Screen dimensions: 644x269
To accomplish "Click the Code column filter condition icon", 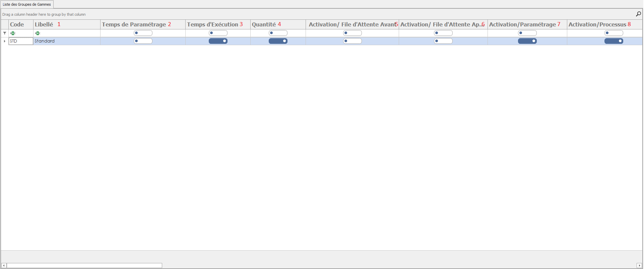I will pos(13,33).
